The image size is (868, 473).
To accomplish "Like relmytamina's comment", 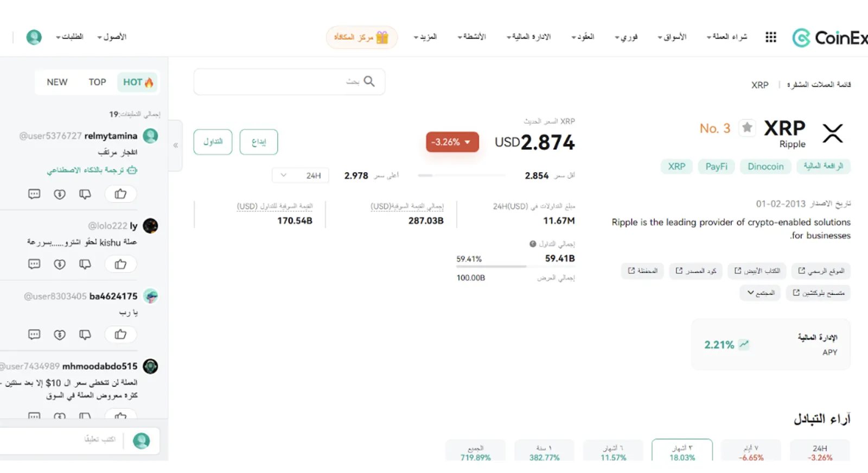I will point(120,194).
